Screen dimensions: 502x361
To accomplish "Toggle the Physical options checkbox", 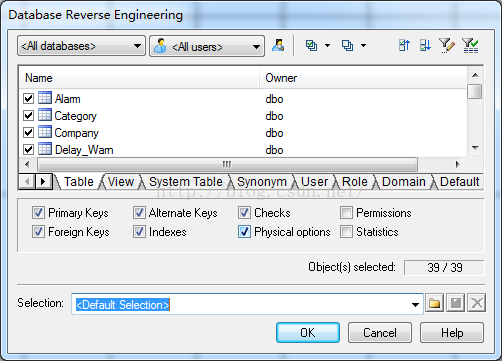I will click(x=244, y=232).
